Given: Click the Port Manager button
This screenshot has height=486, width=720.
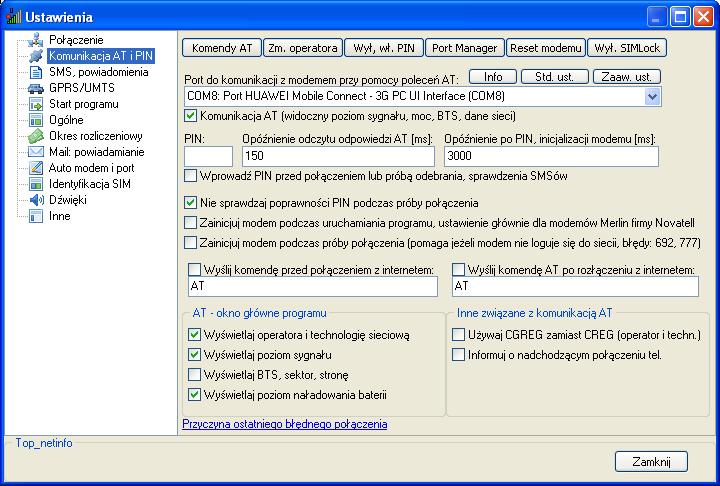Looking at the screenshot, I should tap(464, 47).
